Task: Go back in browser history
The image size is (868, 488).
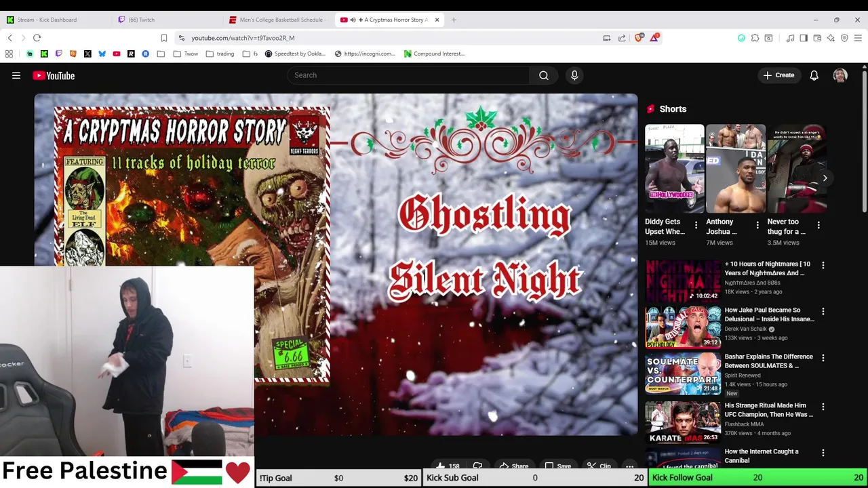Action: click(x=10, y=38)
